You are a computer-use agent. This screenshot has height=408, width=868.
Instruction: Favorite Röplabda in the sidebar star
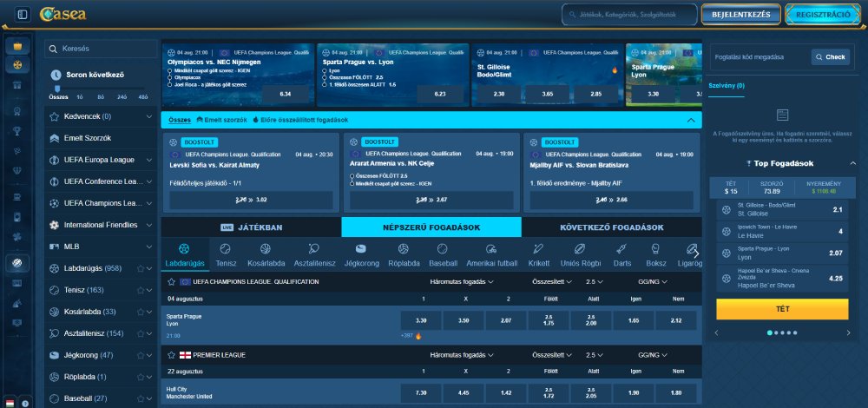[x=141, y=377]
